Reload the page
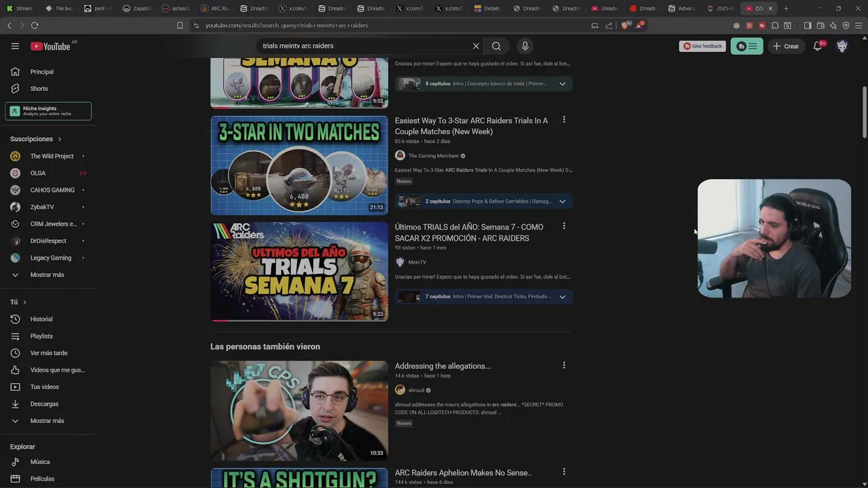Image resolution: width=868 pixels, height=488 pixels. click(x=35, y=26)
